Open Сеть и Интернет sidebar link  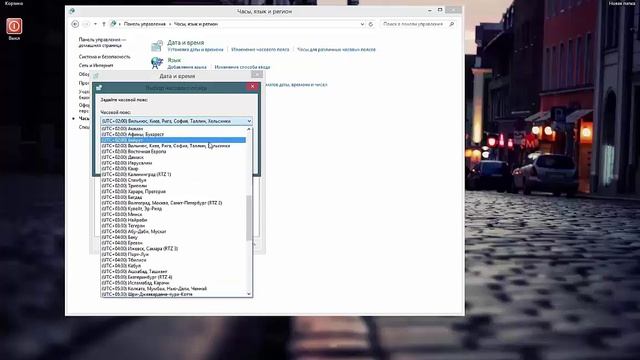pyautogui.click(x=96, y=65)
